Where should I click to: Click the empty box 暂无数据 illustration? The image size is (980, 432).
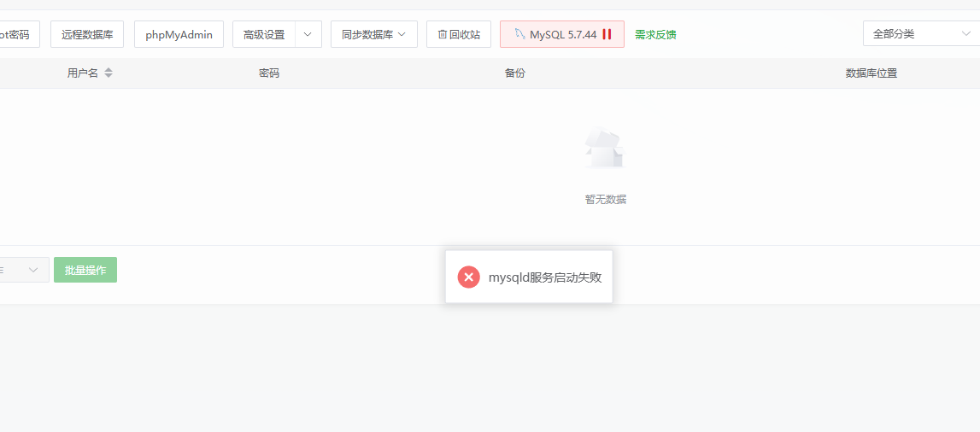click(x=605, y=149)
